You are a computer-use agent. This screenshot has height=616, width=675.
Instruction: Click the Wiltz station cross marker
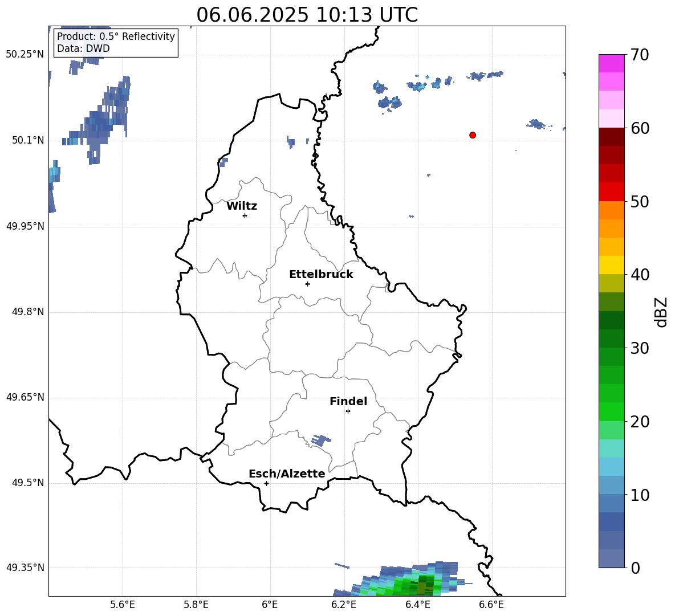click(245, 215)
